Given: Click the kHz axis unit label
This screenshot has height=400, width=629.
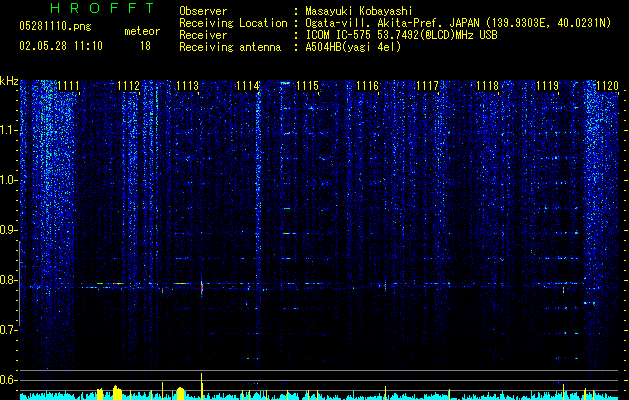Looking at the screenshot, I should 9,81.
